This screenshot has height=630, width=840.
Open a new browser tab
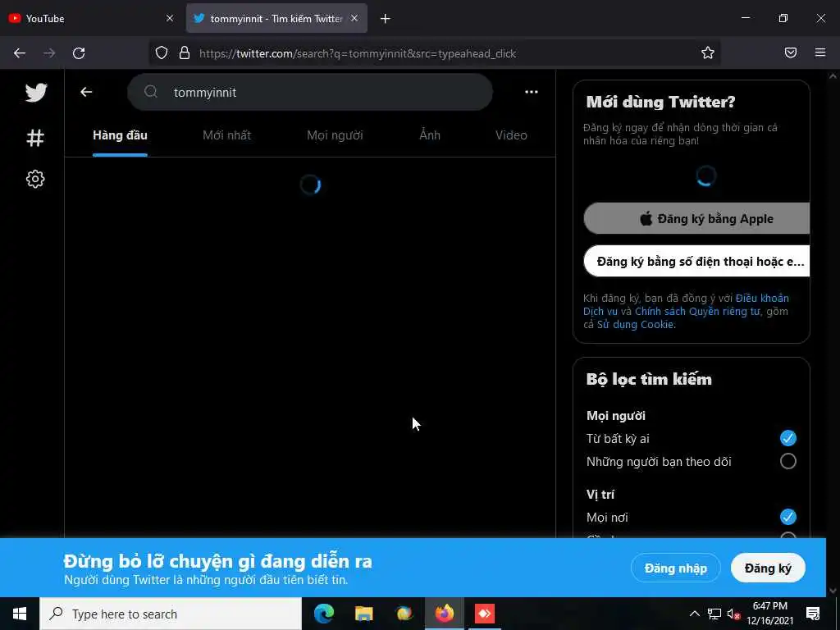386,19
